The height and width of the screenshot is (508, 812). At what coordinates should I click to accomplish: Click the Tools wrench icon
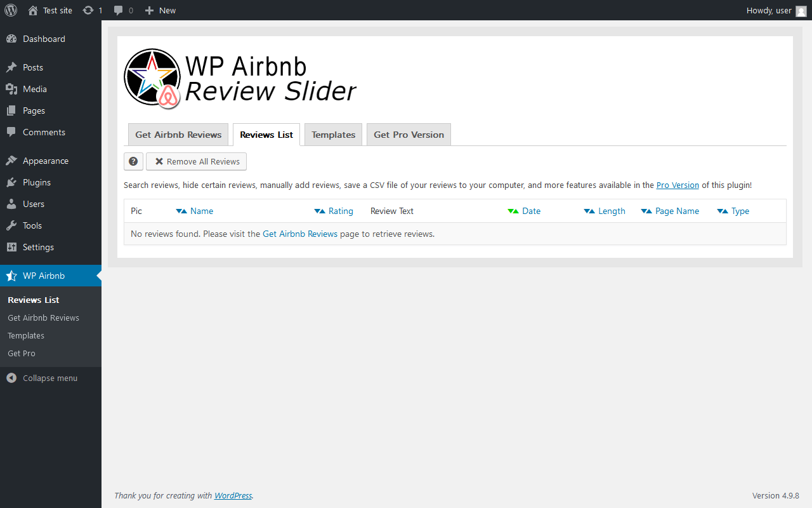pos(11,225)
